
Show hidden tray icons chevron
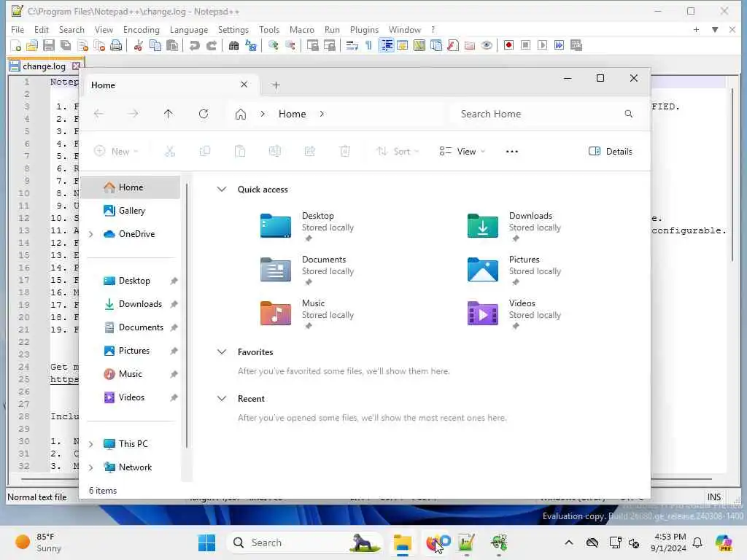pos(569,542)
